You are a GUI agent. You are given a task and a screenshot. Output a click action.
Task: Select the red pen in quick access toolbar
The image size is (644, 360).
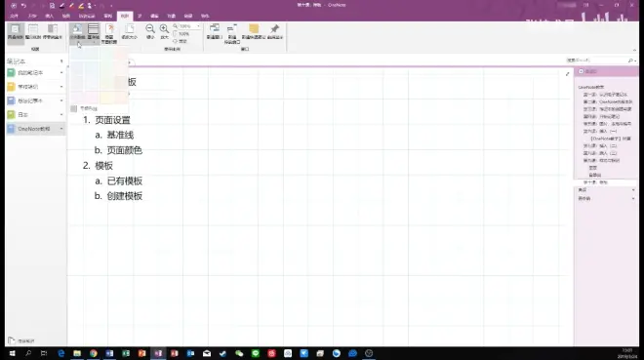coord(71,5)
